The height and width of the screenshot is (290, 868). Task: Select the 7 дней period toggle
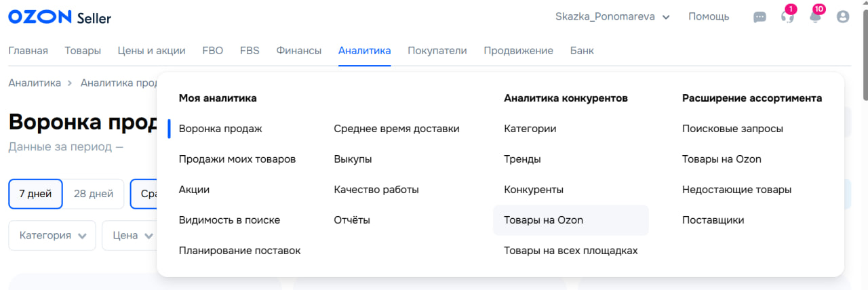[35, 194]
